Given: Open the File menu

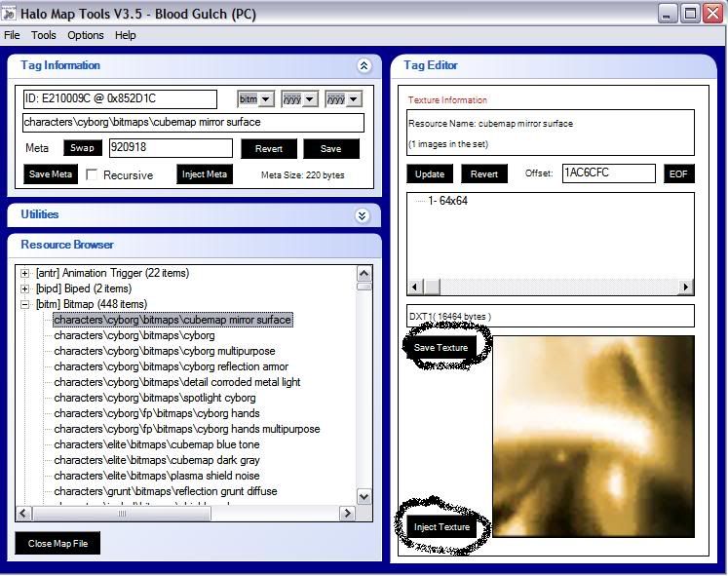Looking at the screenshot, I should pyautogui.click(x=12, y=35).
